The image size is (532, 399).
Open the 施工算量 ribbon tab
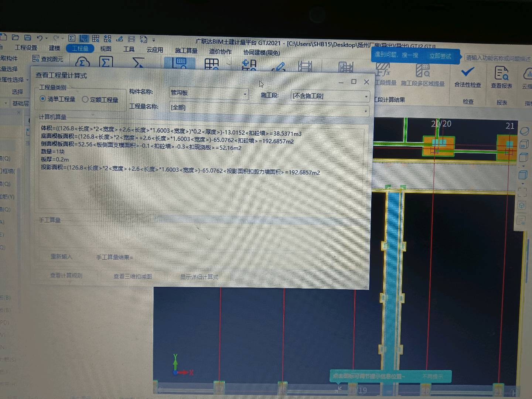pos(186,50)
